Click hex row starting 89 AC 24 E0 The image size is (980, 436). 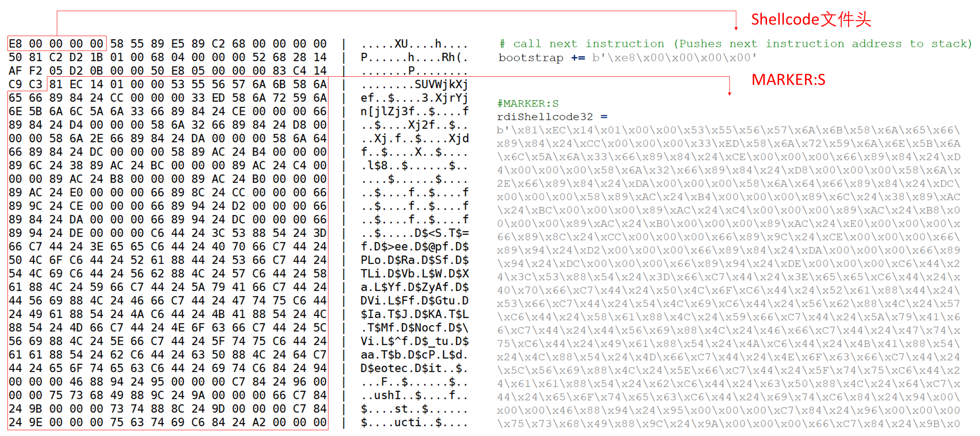[x=168, y=192]
